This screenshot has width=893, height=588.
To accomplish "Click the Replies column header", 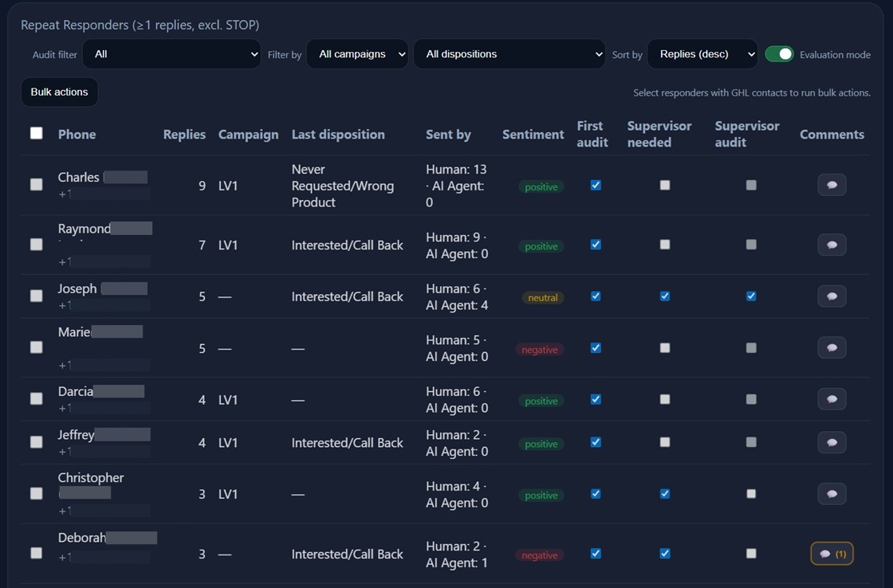I will [184, 134].
